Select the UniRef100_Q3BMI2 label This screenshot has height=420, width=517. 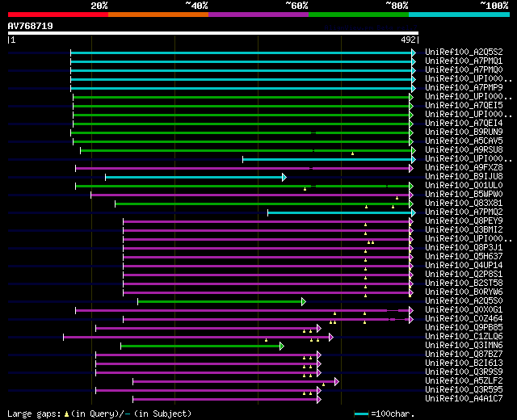tap(464, 230)
